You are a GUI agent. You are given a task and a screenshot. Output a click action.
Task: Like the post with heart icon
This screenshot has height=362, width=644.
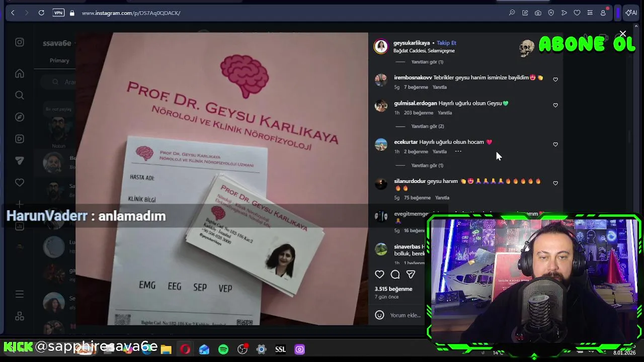[x=379, y=274]
